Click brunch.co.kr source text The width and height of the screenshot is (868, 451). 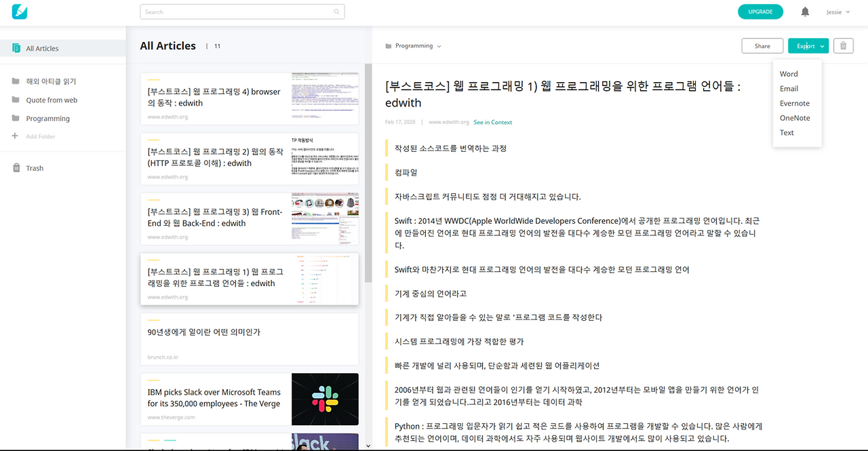coord(163,357)
